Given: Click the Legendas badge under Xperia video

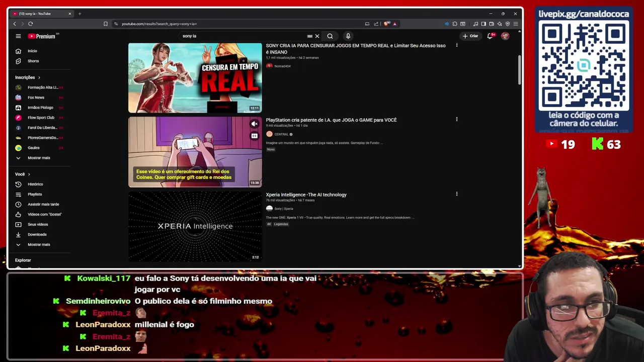Looking at the screenshot, I should [x=281, y=224].
